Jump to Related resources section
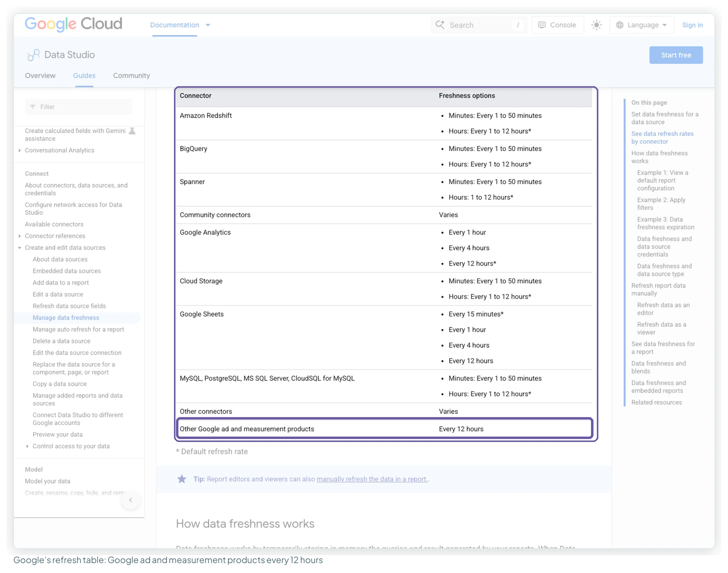The height and width of the screenshot is (573, 728). point(656,402)
